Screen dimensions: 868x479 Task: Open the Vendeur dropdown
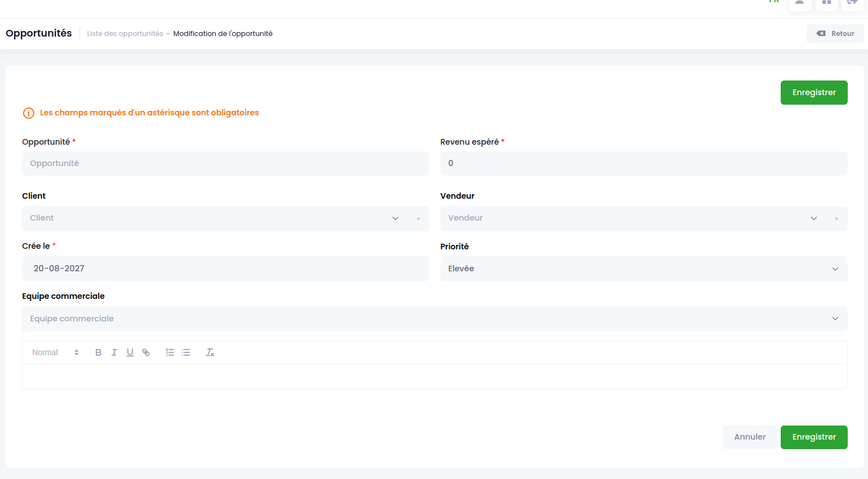[x=634, y=218]
